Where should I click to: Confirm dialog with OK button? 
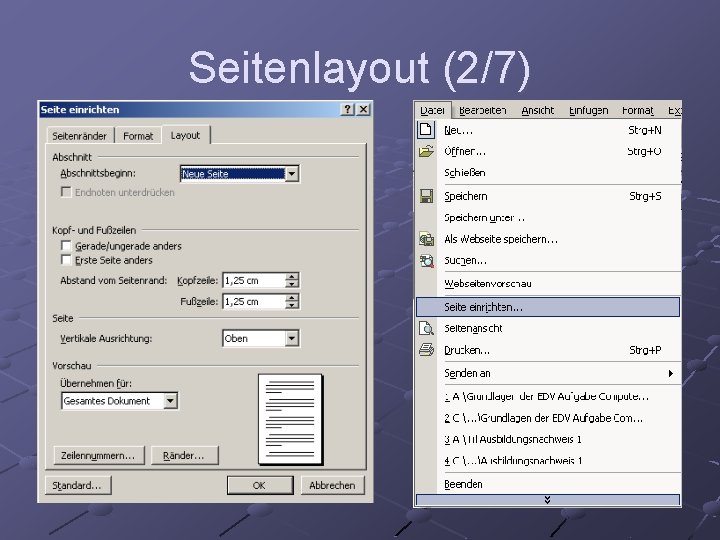(260, 485)
